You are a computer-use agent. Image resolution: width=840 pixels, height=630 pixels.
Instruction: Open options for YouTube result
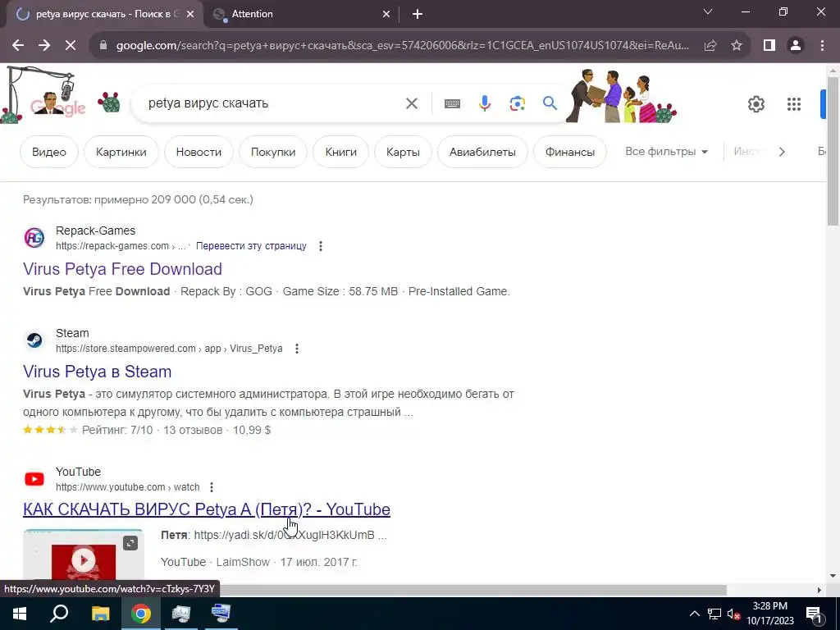click(x=212, y=487)
